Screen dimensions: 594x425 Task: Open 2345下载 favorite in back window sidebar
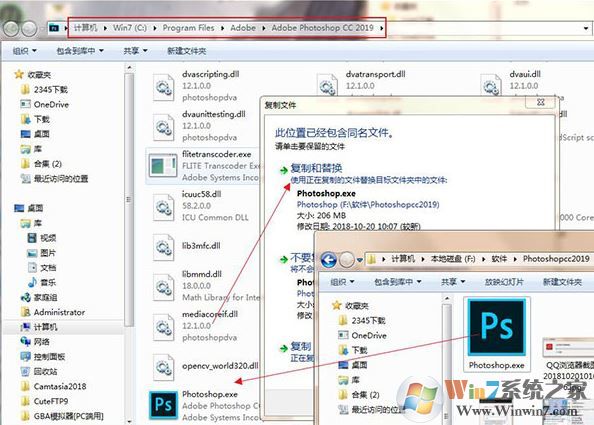[x=44, y=90]
